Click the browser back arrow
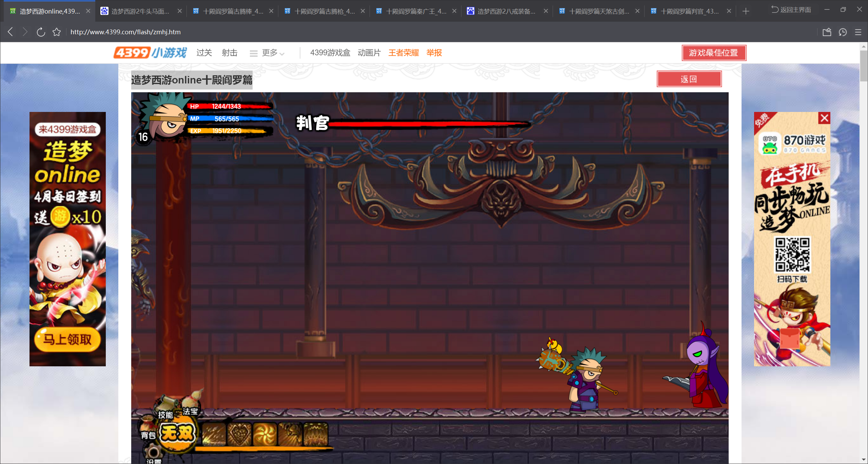868x464 pixels. pyautogui.click(x=11, y=32)
